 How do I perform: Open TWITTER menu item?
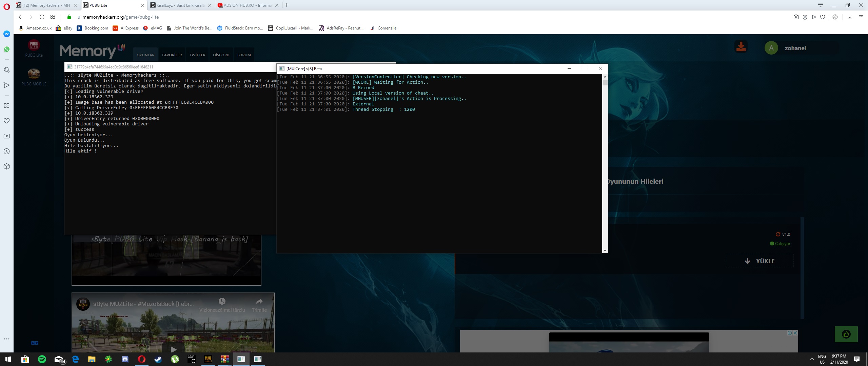197,55
